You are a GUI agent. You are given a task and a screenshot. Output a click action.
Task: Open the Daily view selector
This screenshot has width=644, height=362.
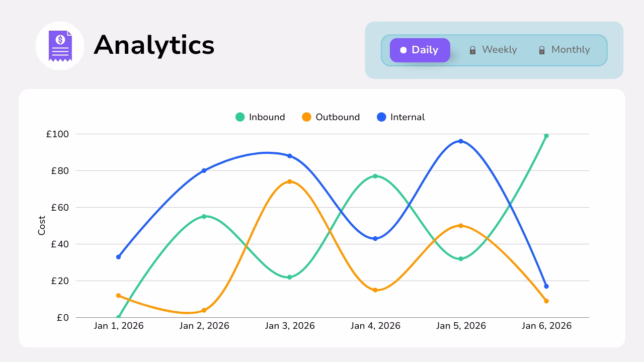(x=420, y=50)
